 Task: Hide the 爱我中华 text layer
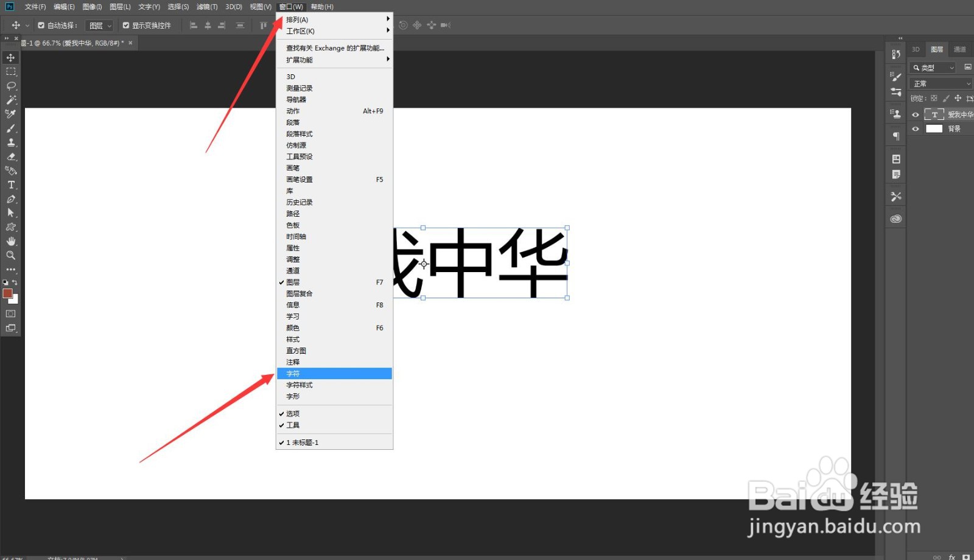pos(915,114)
